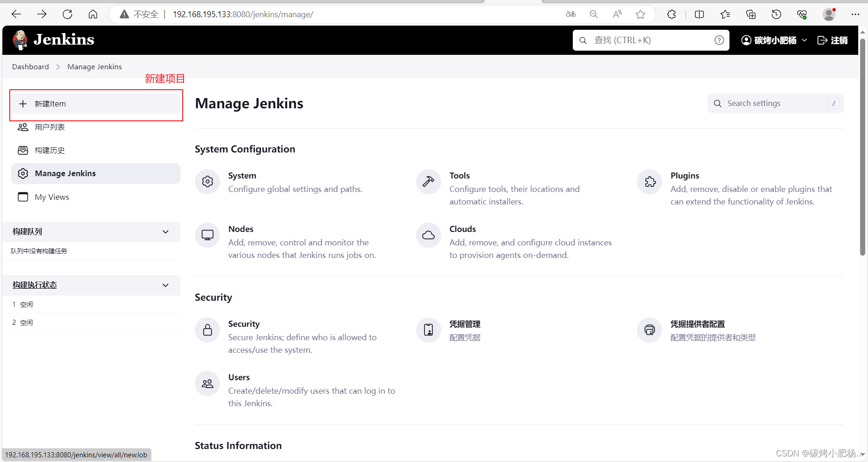Image resolution: width=868 pixels, height=462 pixels.
Task: Click executor 1 空闲 row
Action: point(92,304)
